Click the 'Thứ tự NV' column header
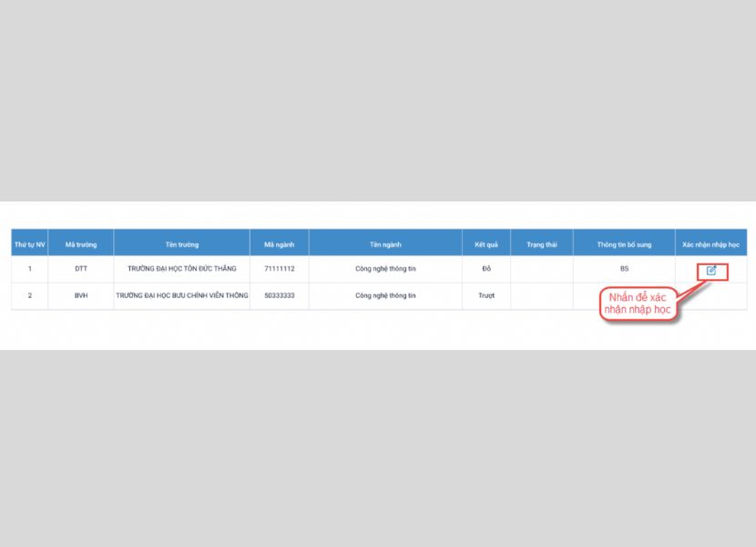 tap(30, 244)
